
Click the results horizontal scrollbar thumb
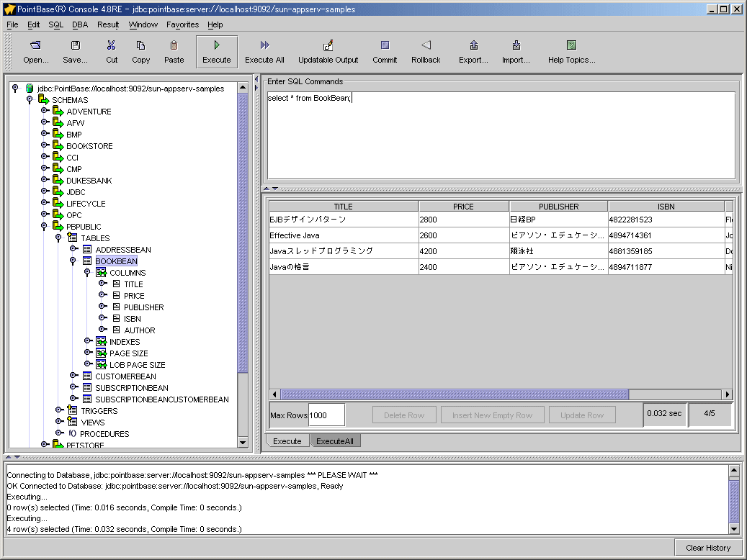point(454,394)
